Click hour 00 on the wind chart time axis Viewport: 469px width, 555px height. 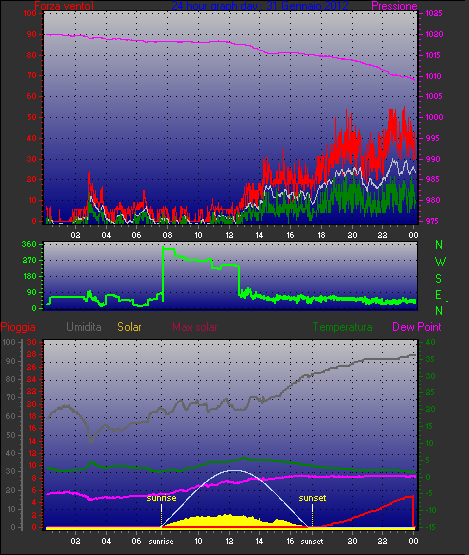pos(413,235)
